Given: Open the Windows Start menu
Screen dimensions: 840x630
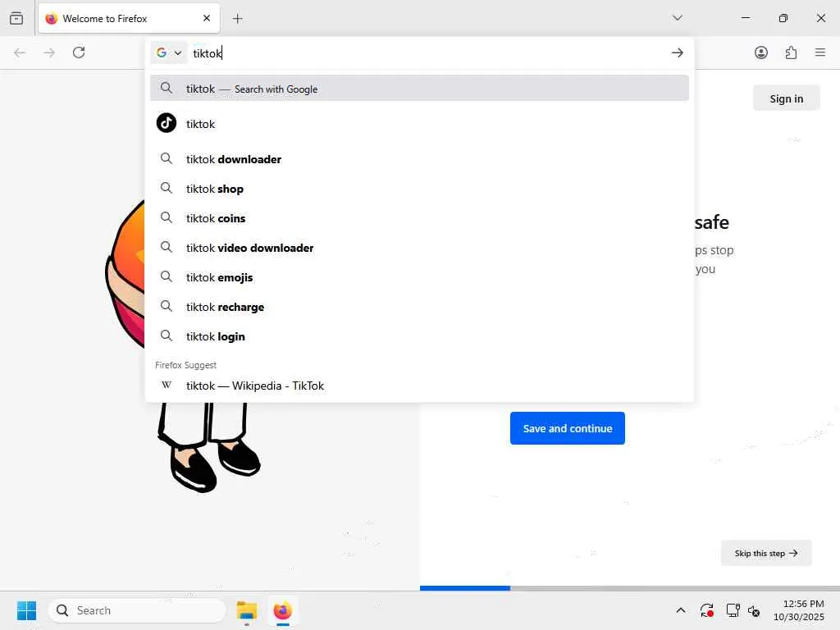Looking at the screenshot, I should (x=26, y=610).
